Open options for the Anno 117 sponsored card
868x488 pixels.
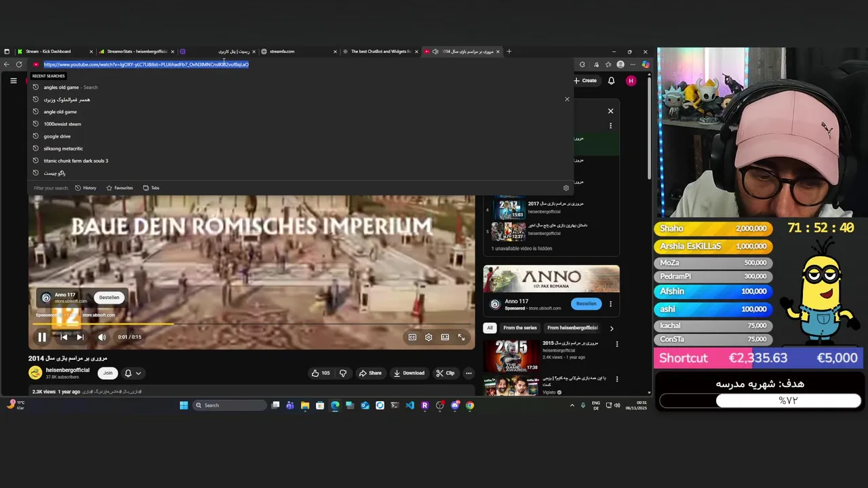tap(610, 304)
